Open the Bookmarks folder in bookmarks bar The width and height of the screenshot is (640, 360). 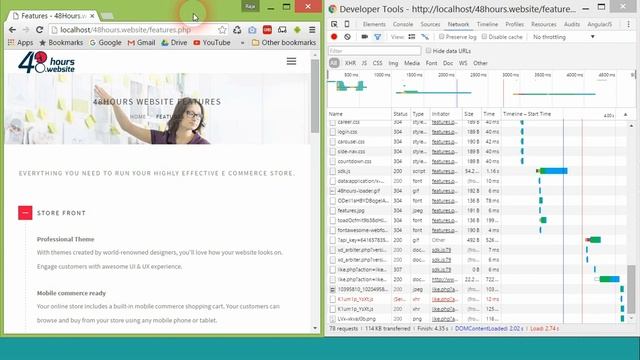(61, 42)
